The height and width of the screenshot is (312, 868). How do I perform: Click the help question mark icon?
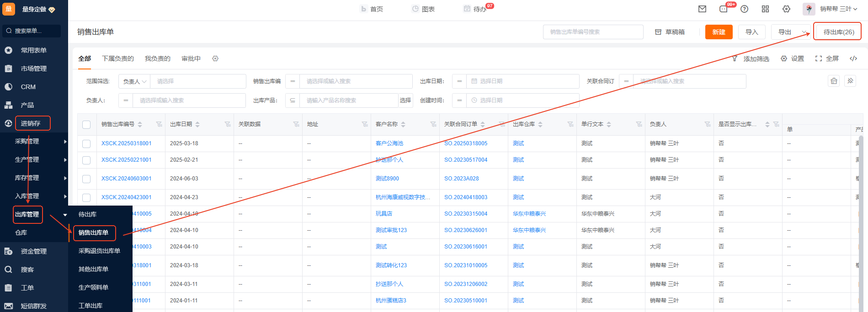click(x=745, y=9)
